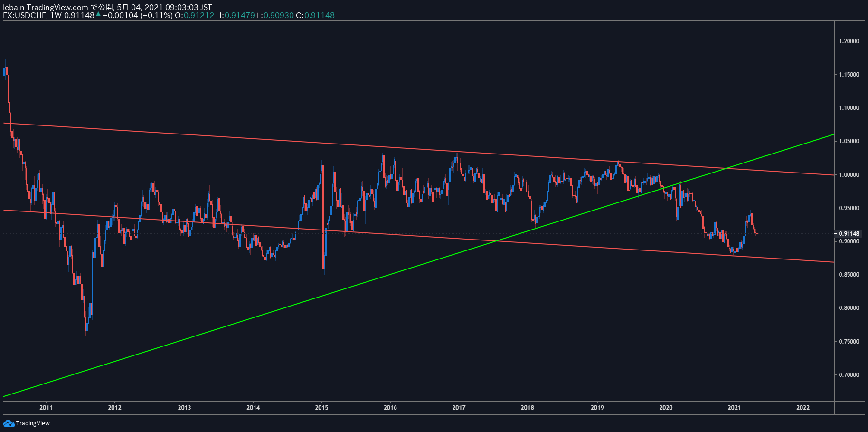The width and height of the screenshot is (868, 432).
Task: Click the lebain TradingView.com publish header text
Action: [x=107, y=7]
